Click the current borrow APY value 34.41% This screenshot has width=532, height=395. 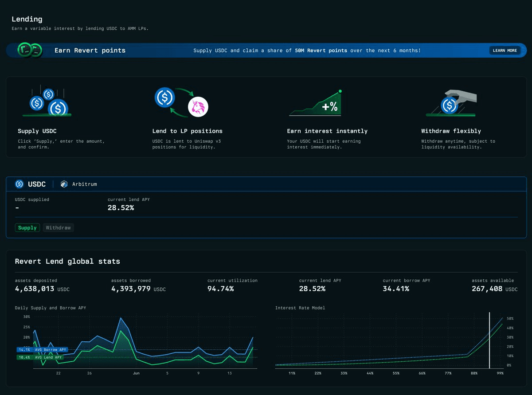(396, 289)
